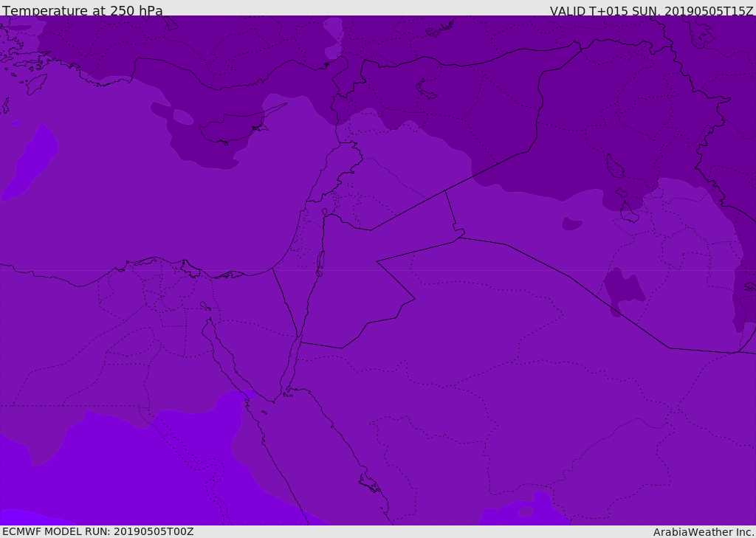756x538 pixels.
Task: Click the 'ECMWF MODEL RUN: 20190505T00Z' label
Action: click(98, 531)
